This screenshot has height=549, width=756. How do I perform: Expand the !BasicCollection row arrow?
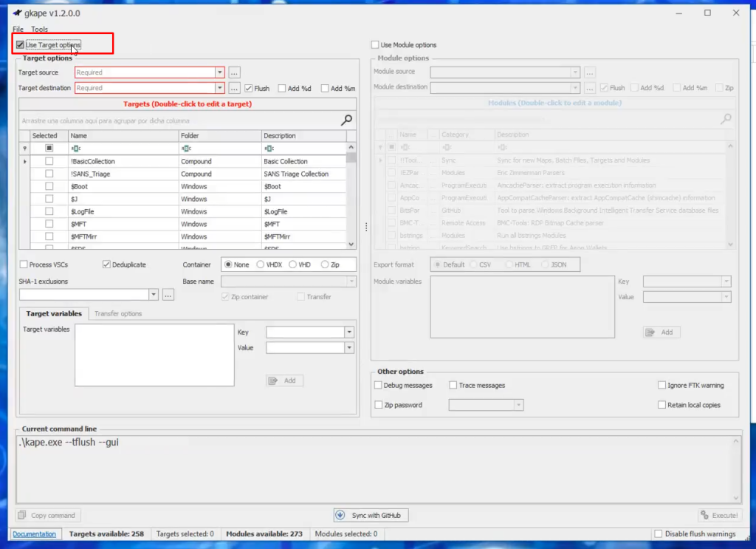[x=24, y=161]
